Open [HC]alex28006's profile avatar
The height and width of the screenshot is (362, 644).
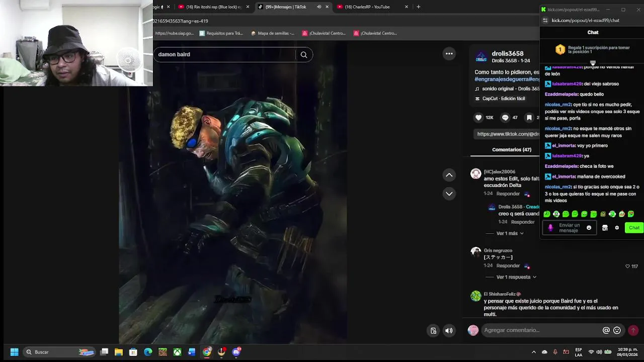click(x=476, y=174)
